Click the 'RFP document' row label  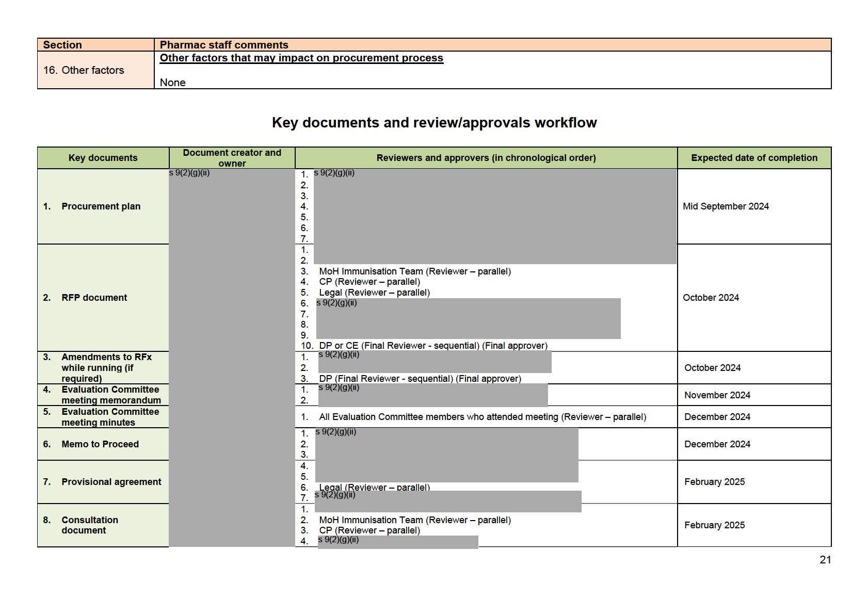(x=94, y=298)
